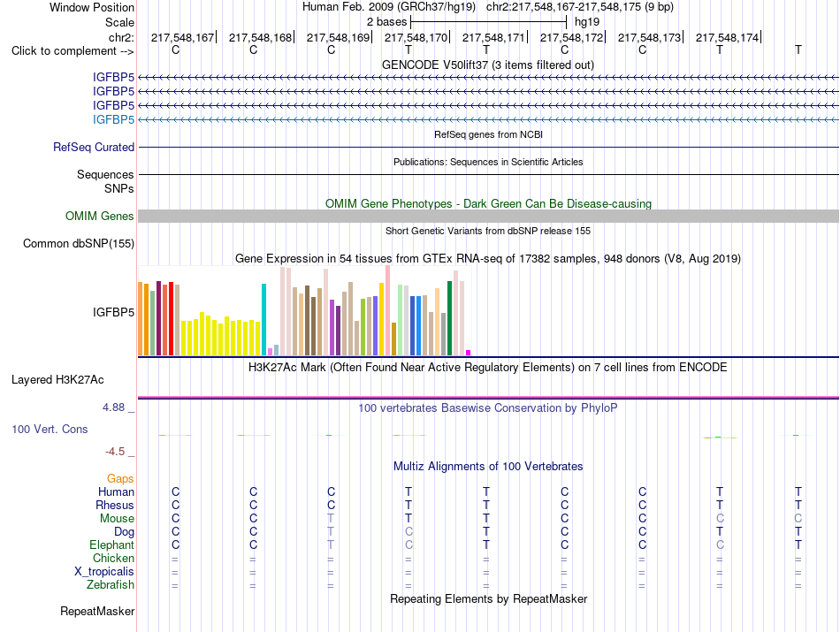Screen dimensions: 840x632
Task: Select the RepeatMasker track label
Action: point(97,611)
